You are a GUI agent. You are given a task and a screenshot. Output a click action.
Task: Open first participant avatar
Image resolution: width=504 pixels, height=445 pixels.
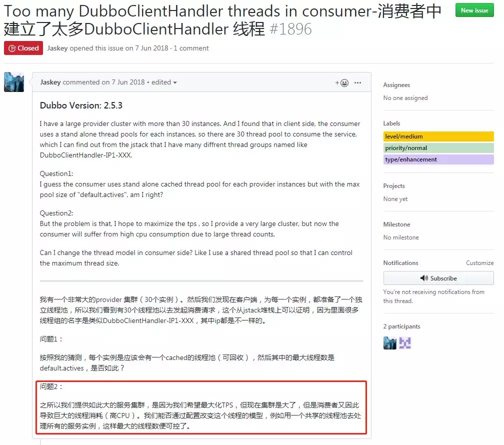tap(390, 343)
